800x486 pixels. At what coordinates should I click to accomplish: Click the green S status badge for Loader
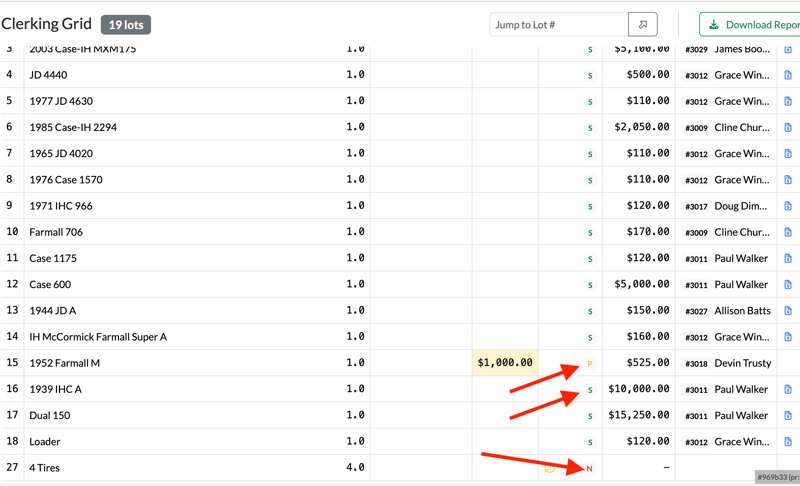[590, 442]
